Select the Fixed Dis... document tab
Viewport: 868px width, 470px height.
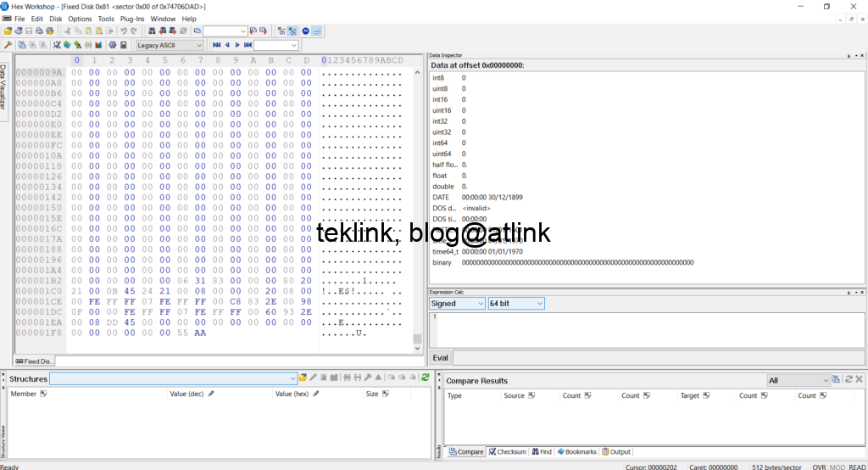coord(34,361)
